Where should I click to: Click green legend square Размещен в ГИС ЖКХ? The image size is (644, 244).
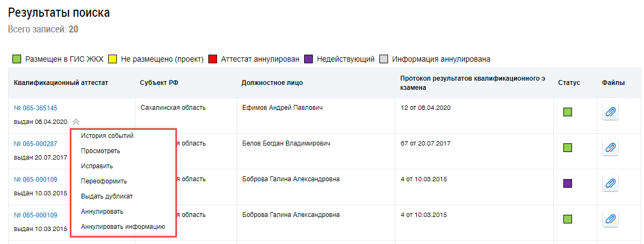17,59
